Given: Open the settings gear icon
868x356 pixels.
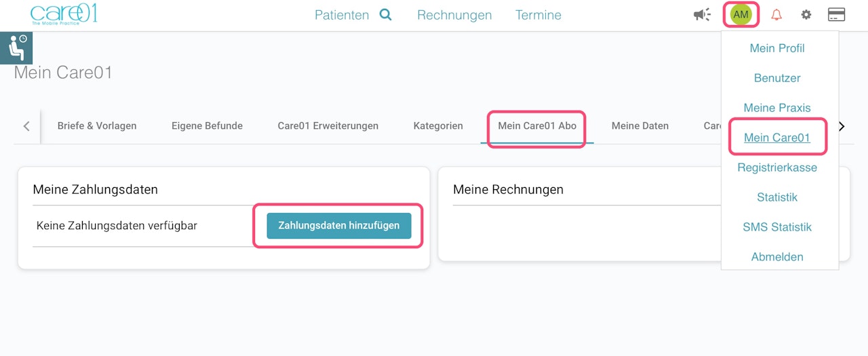Looking at the screenshot, I should [x=806, y=15].
